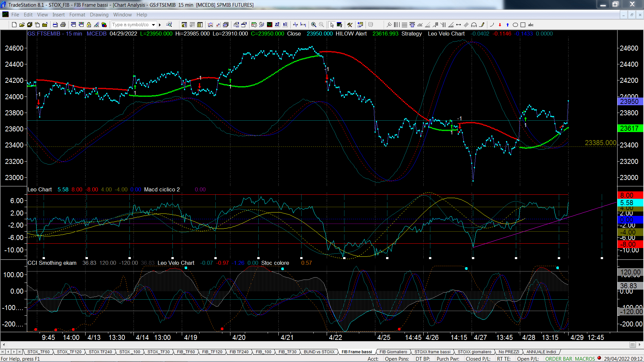Screen dimensions: 644x362
Task: Select the vertical lines drawing tool
Action: coord(397,25)
